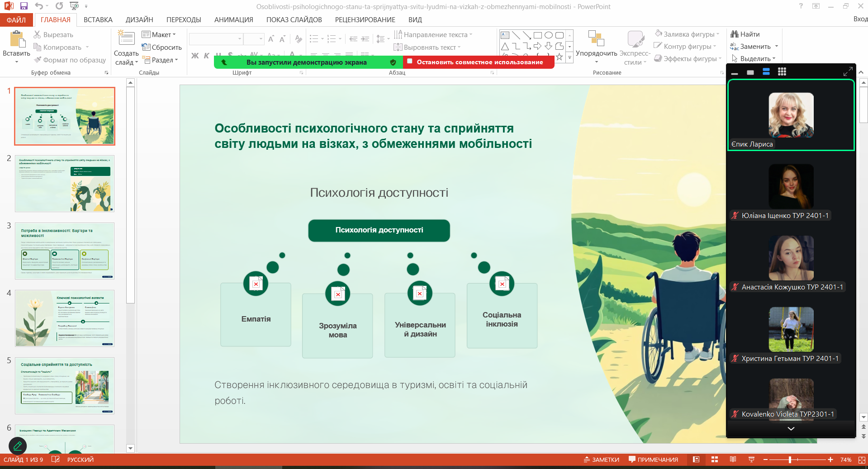Fit slide to current window icon

862,460
